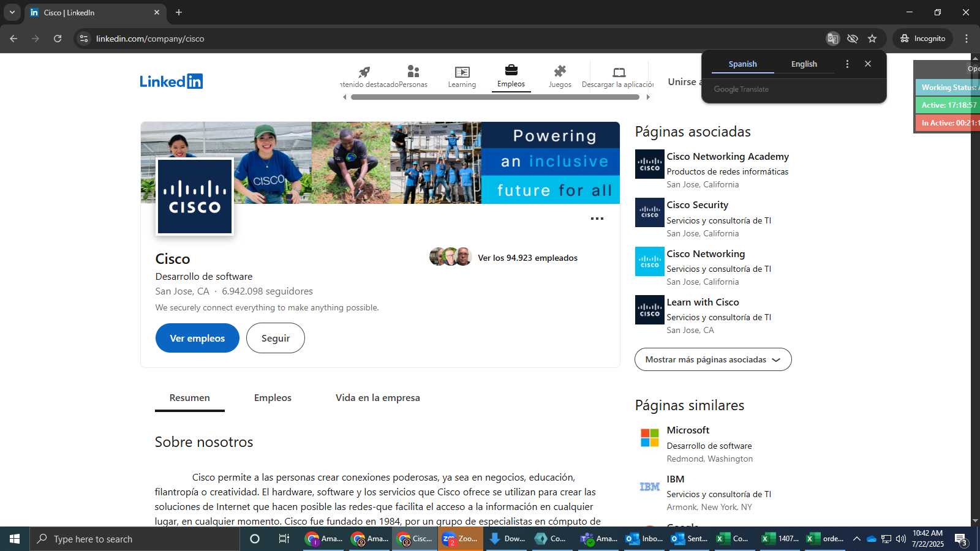Click the address bar URL field
Viewport: 980px width, 551px height.
(453, 39)
